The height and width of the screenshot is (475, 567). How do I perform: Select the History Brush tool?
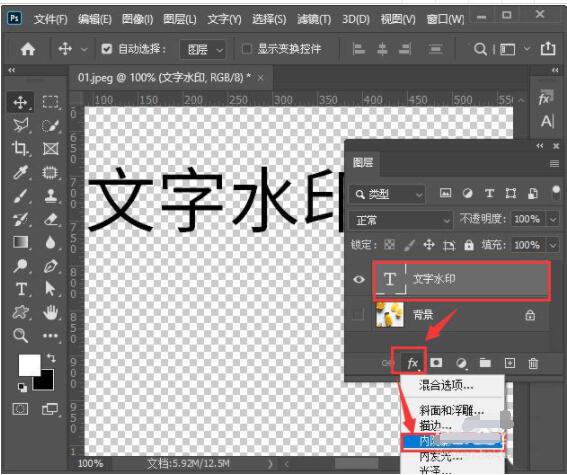point(20,219)
